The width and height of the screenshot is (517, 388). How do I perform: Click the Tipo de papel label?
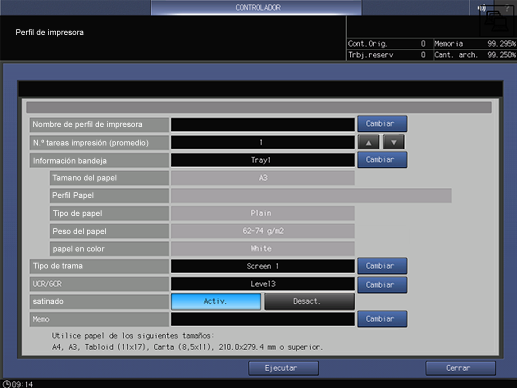109,213
